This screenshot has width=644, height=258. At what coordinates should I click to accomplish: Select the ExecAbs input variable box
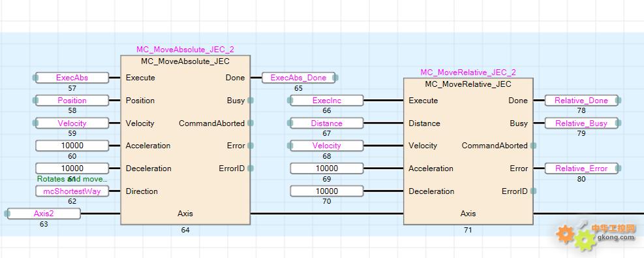[x=72, y=78]
